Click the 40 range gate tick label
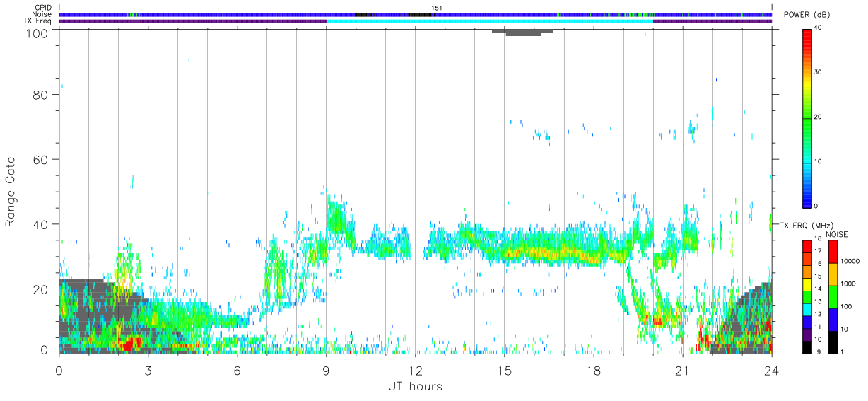The width and height of the screenshot is (868, 401). point(39,224)
